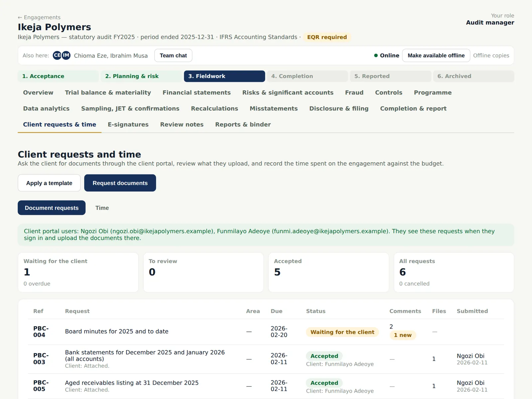Go back to Engagements
Image resolution: width=532 pixels, height=399 pixels.
coord(39,17)
